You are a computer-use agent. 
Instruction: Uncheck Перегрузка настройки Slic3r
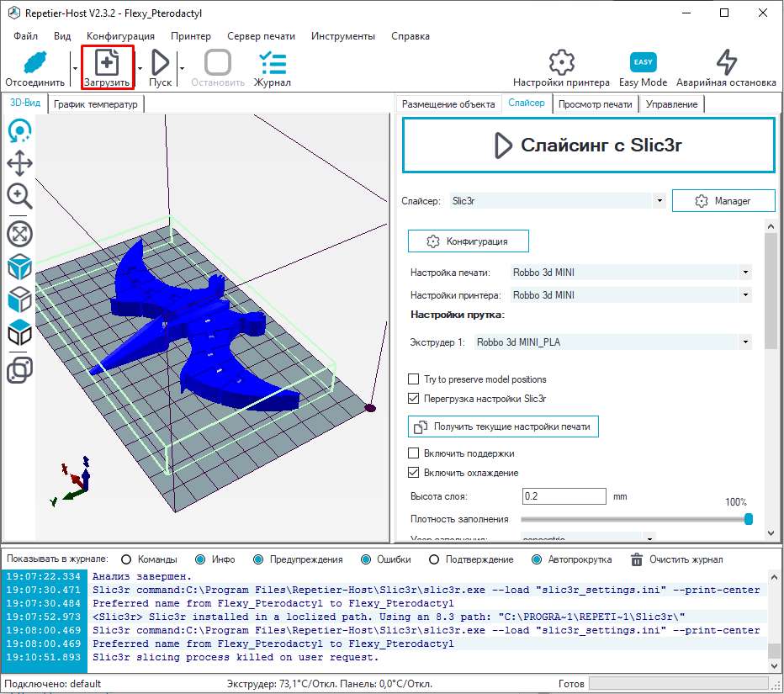click(x=414, y=399)
